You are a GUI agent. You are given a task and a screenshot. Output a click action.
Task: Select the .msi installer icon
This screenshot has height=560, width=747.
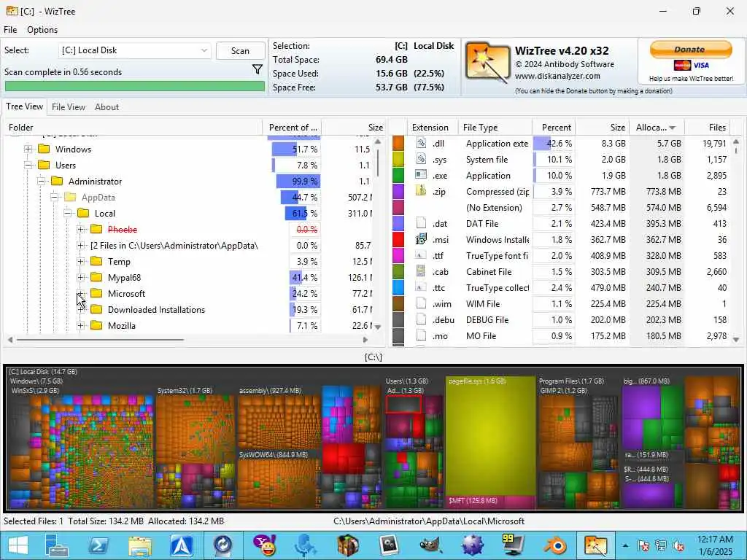[421, 239]
